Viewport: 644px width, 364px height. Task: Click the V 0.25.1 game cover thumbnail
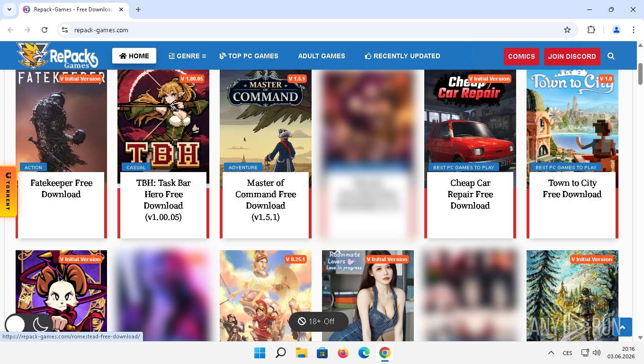point(266,296)
